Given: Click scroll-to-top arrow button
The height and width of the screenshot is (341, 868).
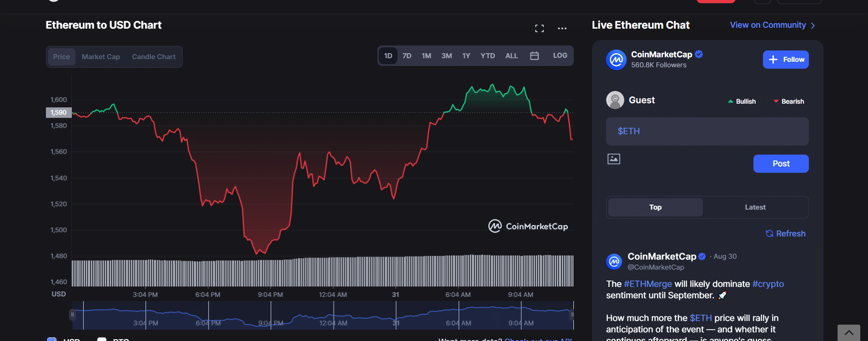Looking at the screenshot, I should tap(848, 333).
